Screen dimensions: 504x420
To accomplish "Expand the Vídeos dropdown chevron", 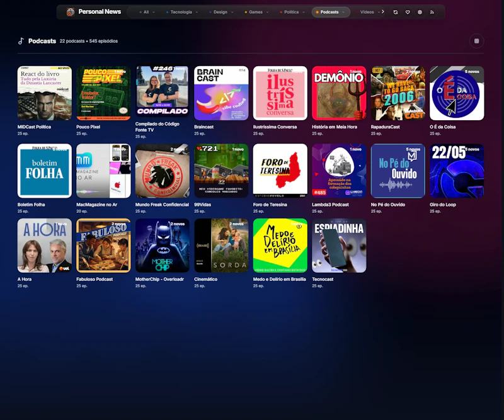I will [379, 12].
